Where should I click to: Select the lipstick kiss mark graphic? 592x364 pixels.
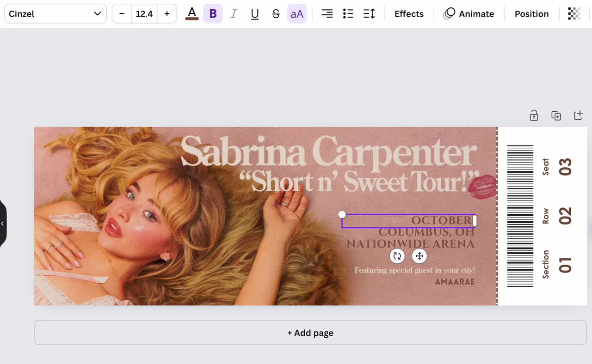pos(482,187)
